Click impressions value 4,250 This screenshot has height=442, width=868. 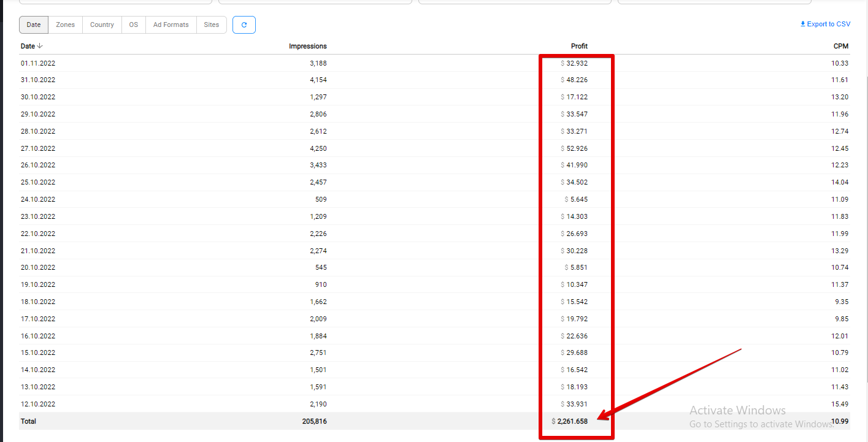click(x=318, y=148)
